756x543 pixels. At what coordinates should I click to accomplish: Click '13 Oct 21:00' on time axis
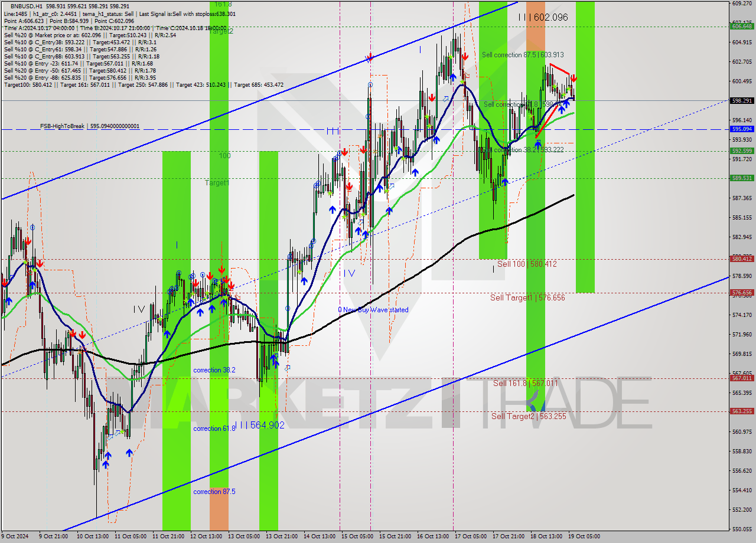[281, 537]
